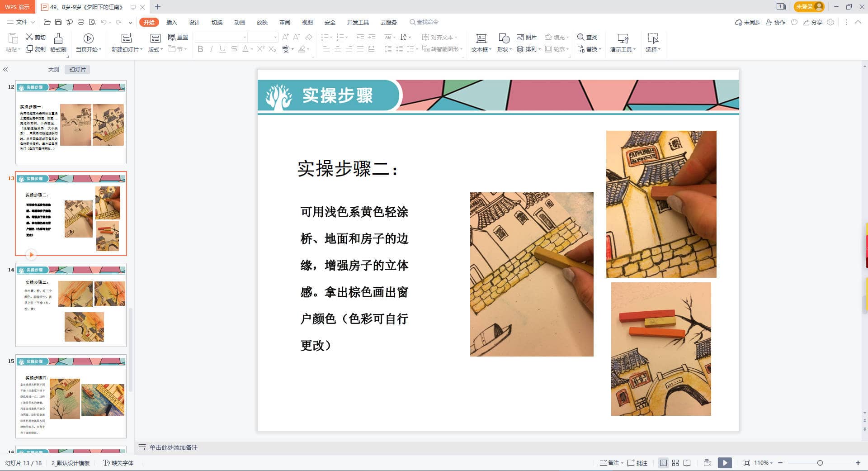The width and height of the screenshot is (868, 471).
Task: Open the 演示工具 dropdown
Action: pyautogui.click(x=623, y=49)
